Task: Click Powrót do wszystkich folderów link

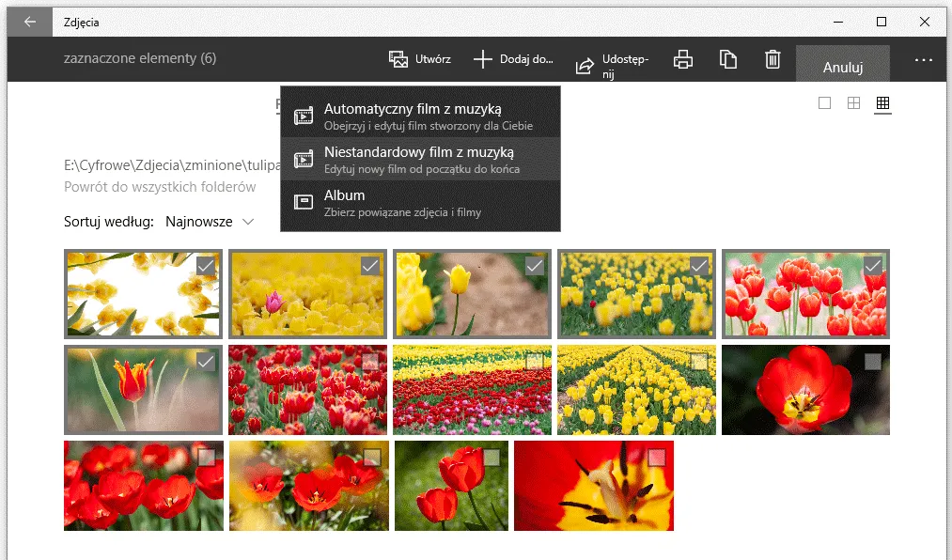Action: (160, 187)
